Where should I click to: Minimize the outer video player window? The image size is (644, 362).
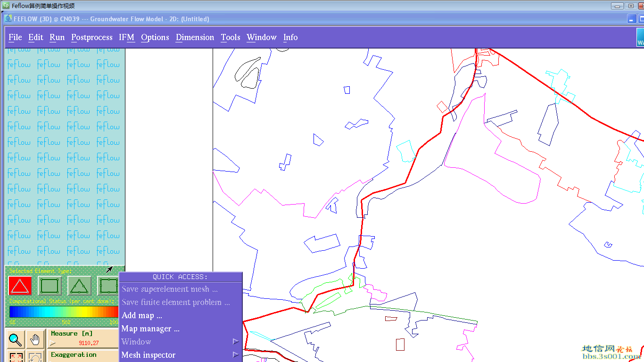(x=617, y=6)
